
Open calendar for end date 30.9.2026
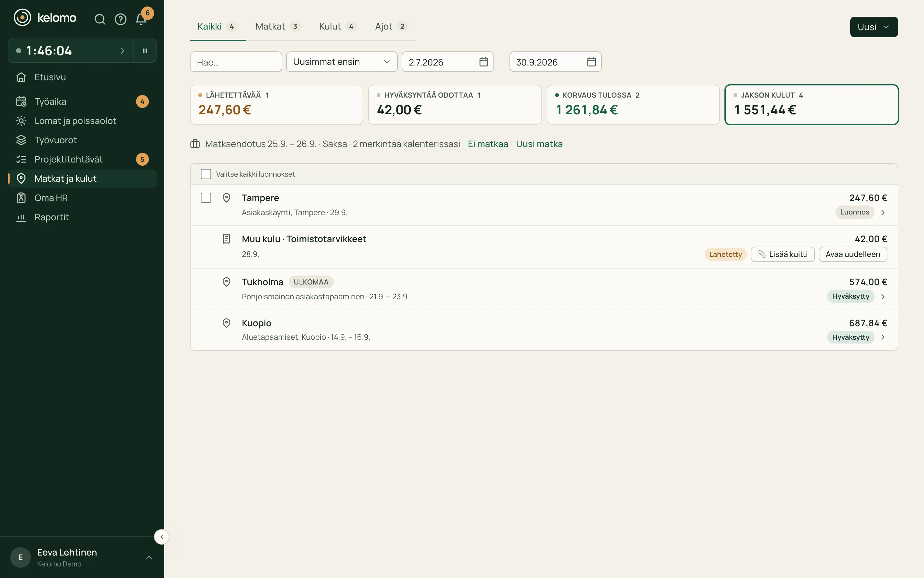click(x=591, y=62)
